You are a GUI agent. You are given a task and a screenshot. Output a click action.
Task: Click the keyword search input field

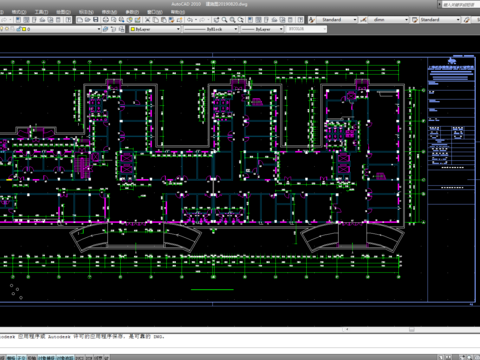click(x=461, y=4)
